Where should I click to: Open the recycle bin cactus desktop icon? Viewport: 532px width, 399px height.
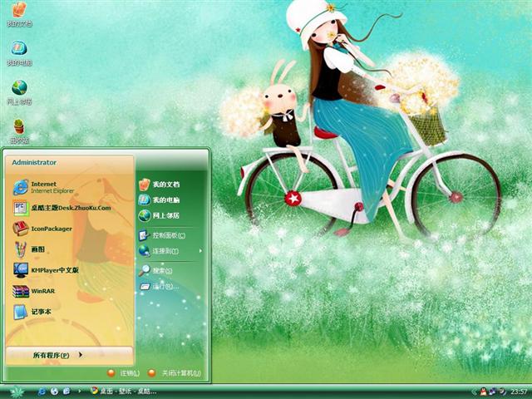[19, 131]
